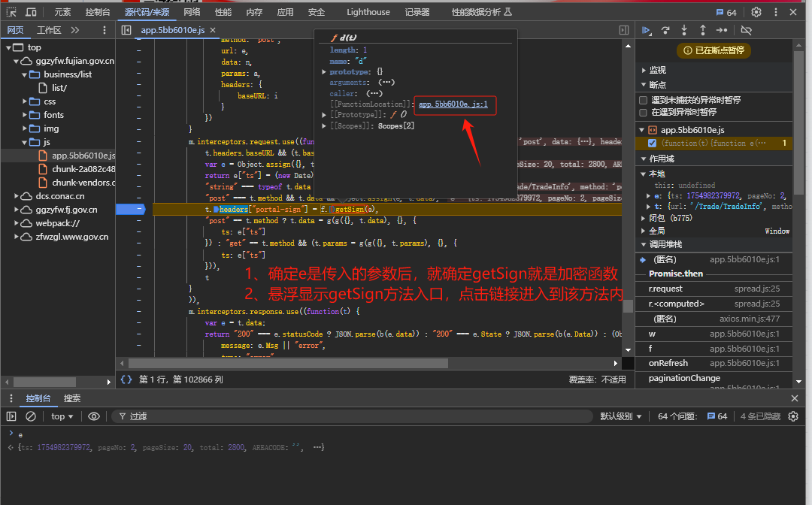Focus the console 过滤 filter field

click(352, 416)
